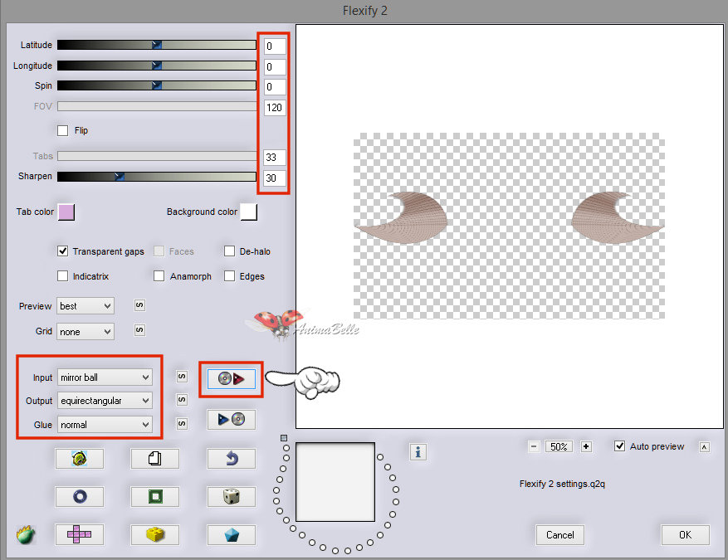Click the blue pentagon icon button
The width and height of the screenshot is (728, 560).
point(232,534)
